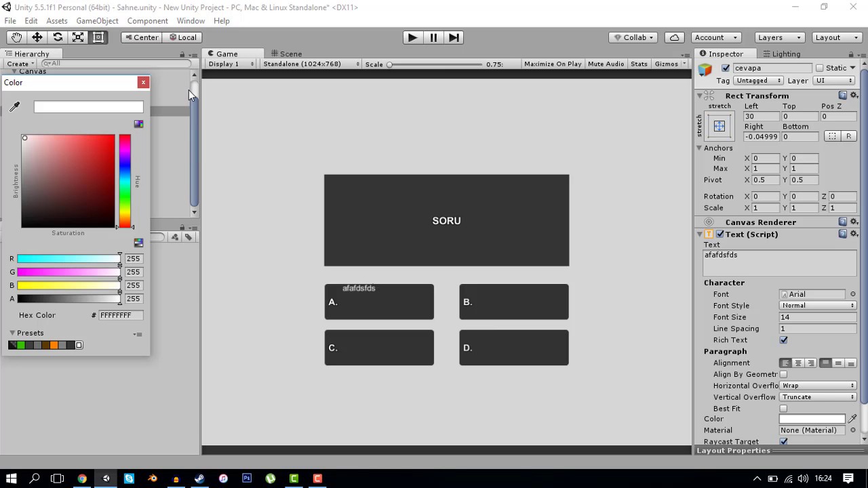Lock the Hierarchy panel
Viewport: 868px width, 488px height.
tap(182, 54)
